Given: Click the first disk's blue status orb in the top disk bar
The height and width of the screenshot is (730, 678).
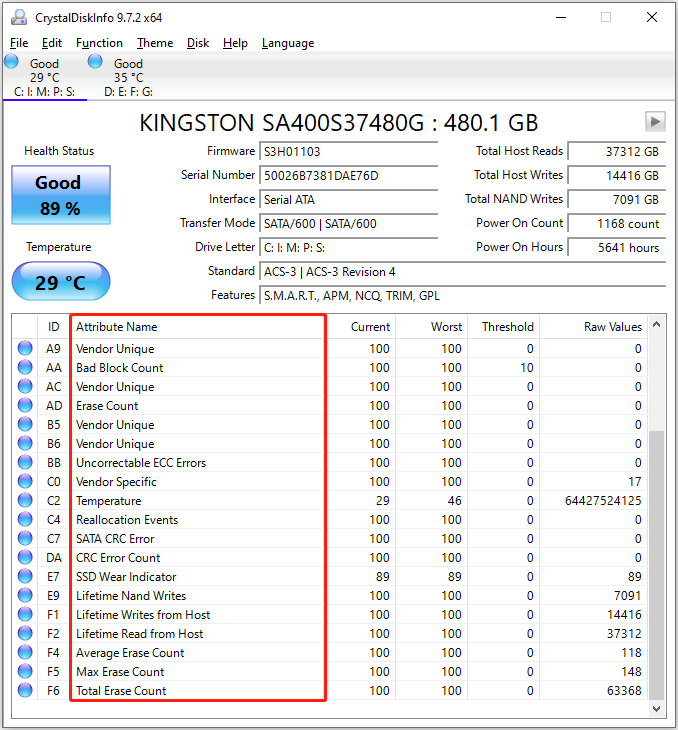Looking at the screenshot, I should point(11,61).
